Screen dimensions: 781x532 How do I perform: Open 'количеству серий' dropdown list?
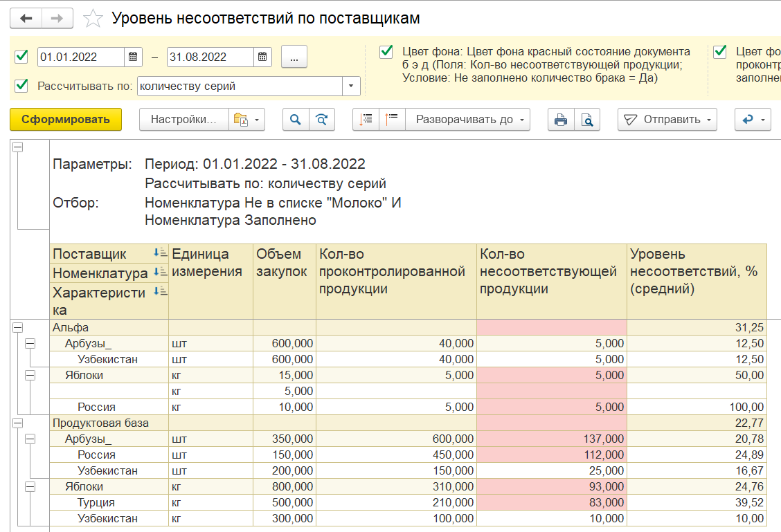coord(351,86)
